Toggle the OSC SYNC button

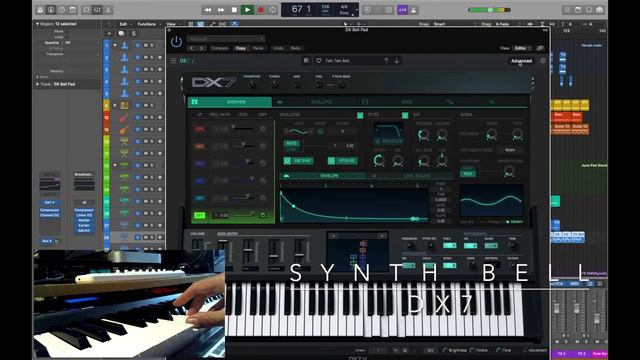(x=298, y=161)
